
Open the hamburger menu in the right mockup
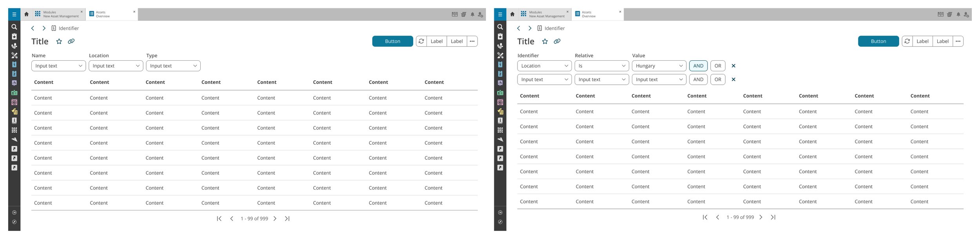(x=500, y=14)
